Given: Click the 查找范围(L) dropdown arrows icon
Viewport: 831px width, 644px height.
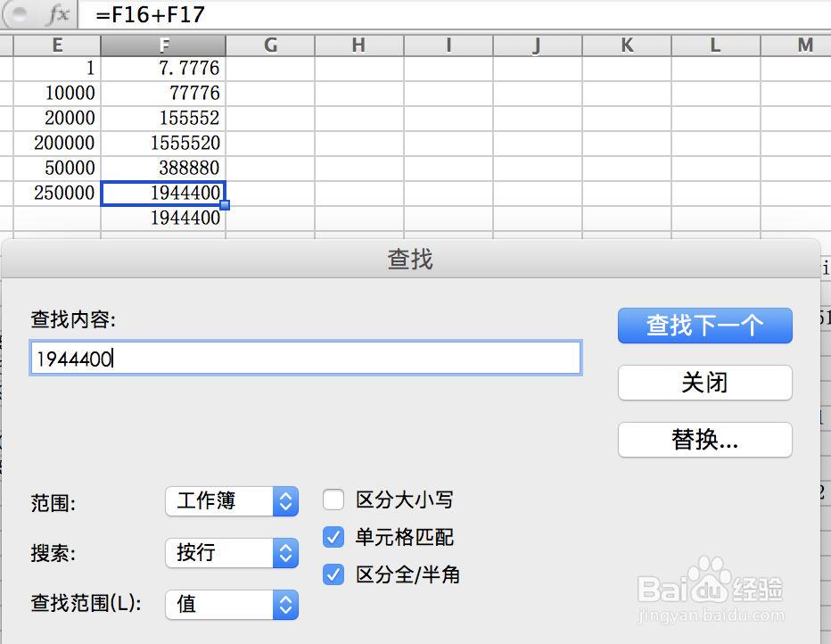Looking at the screenshot, I should (x=284, y=605).
